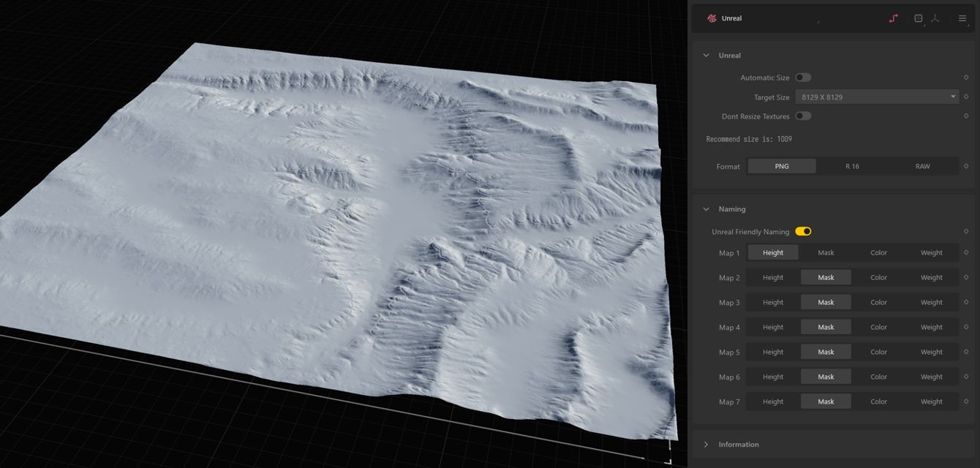
Task: Set Map 2 to Height
Action: (x=773, y=278)
